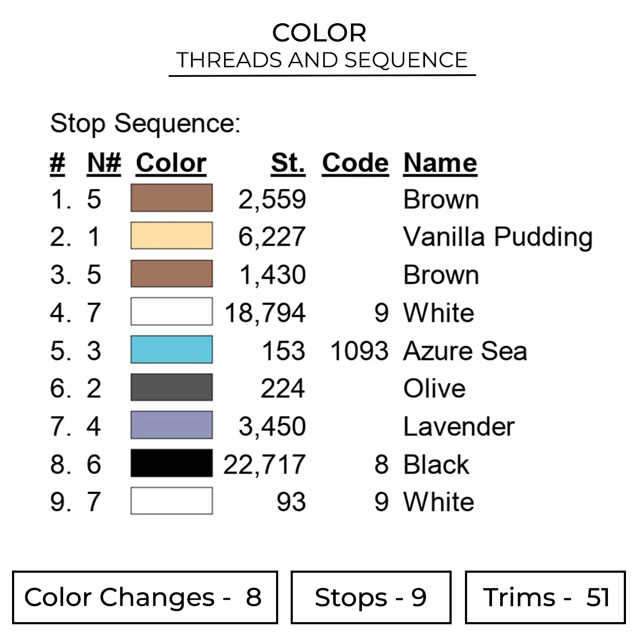Click the white swatch in row 9
The image size is (644, 644).
[x=171, y=501]
